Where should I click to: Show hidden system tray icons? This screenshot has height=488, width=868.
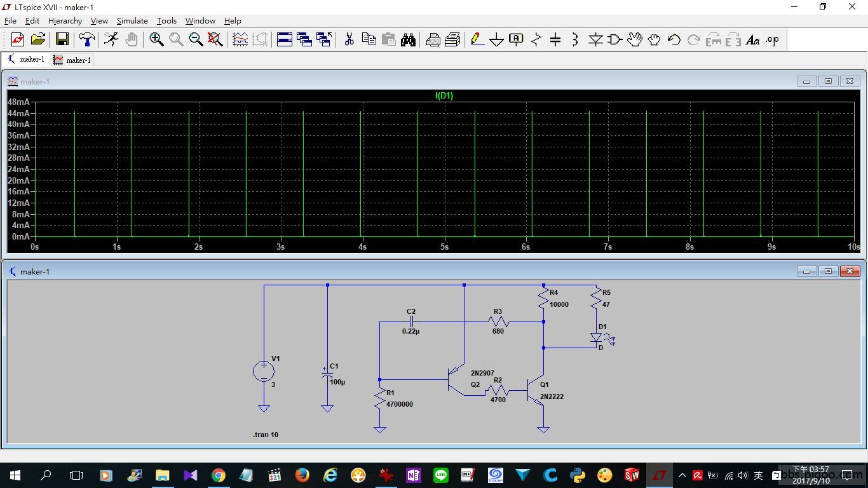[x=682, y=475]
